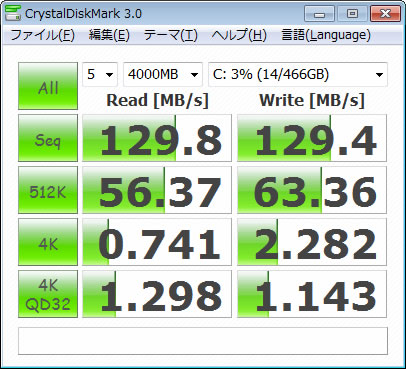Image resolution: width=406 pixels, height=369 pixels.
Task: Select the 512K write result 63.36
Action: click(312, 190)
